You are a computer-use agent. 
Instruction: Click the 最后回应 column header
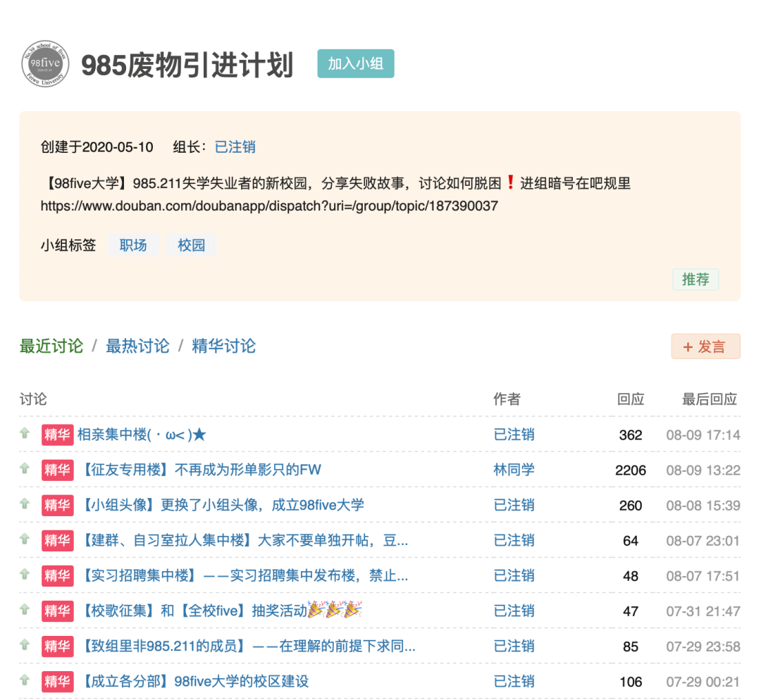coord(710,399)
